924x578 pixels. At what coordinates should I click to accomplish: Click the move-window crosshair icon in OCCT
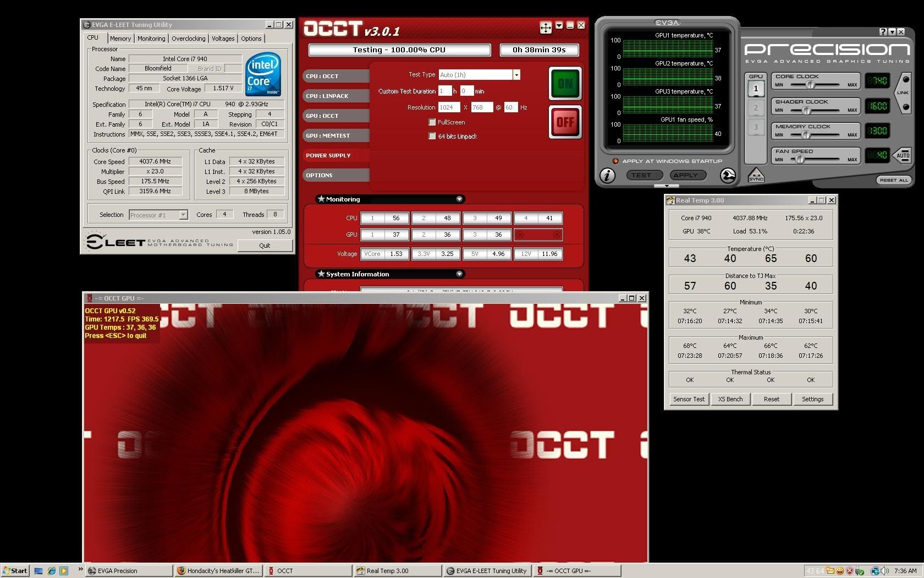click(546, 28)
